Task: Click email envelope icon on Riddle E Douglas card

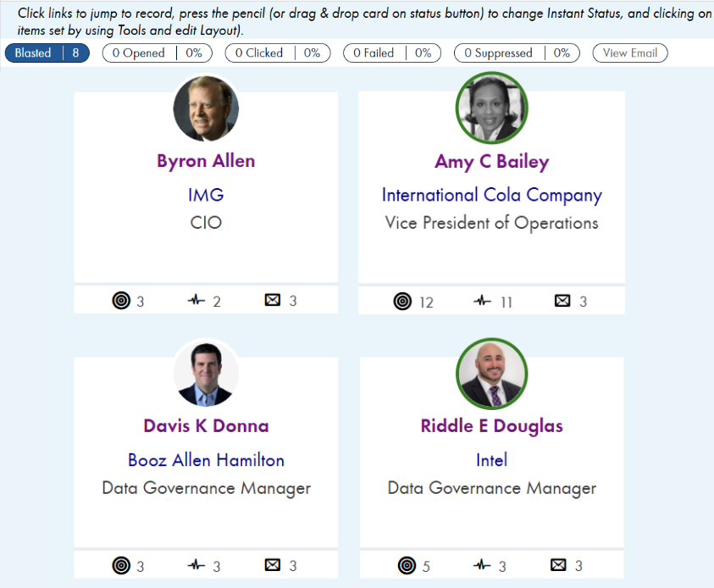Action: (x=558, y=565)
